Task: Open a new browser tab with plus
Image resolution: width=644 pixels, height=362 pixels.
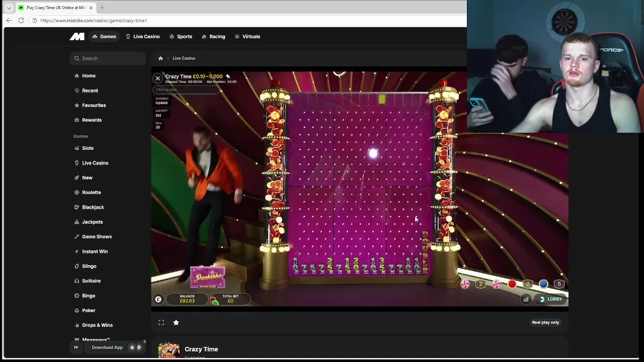Action: point(102,8)
